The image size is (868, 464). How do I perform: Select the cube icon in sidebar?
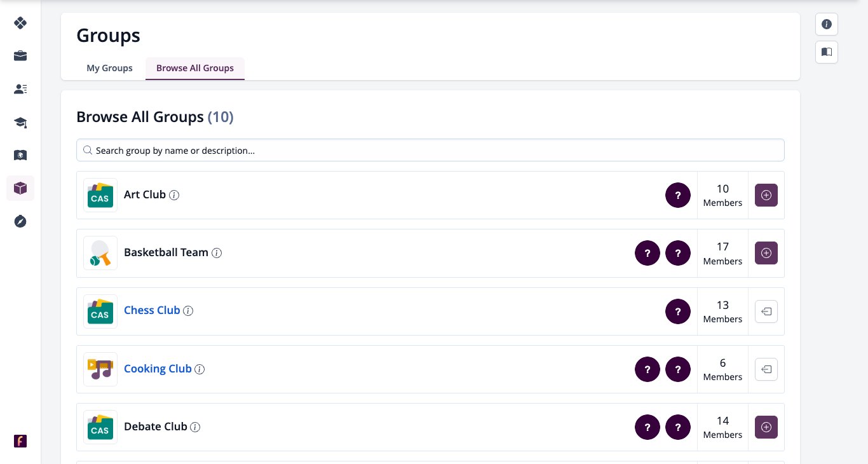pyautogui.click(x=20, y=188)
